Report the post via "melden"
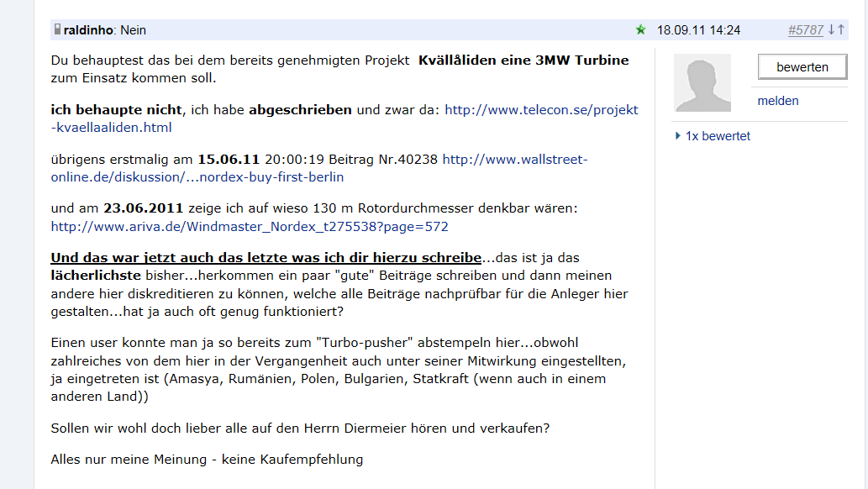The width and height of the screenshot is (868, 489). [x=777, y=101]
